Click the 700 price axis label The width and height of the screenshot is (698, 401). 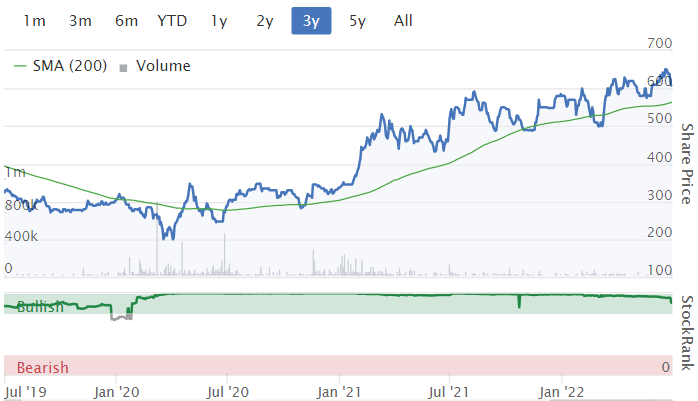pos(660,43)
